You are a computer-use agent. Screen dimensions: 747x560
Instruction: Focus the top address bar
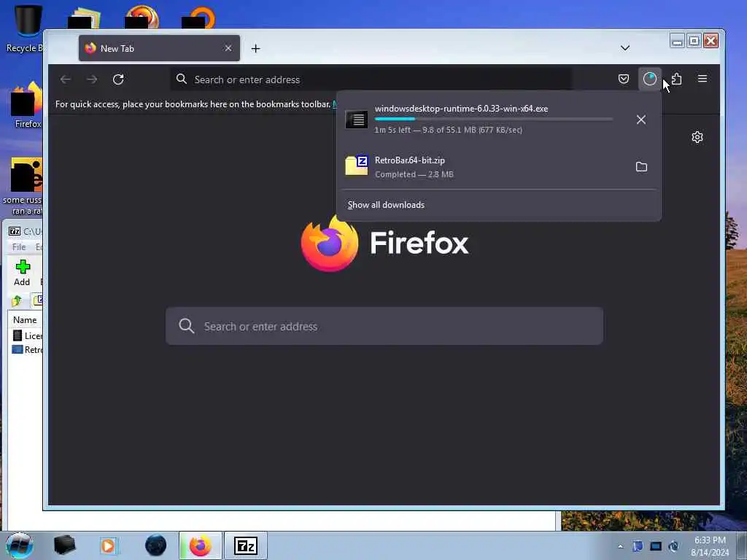[x=371, y=79]
